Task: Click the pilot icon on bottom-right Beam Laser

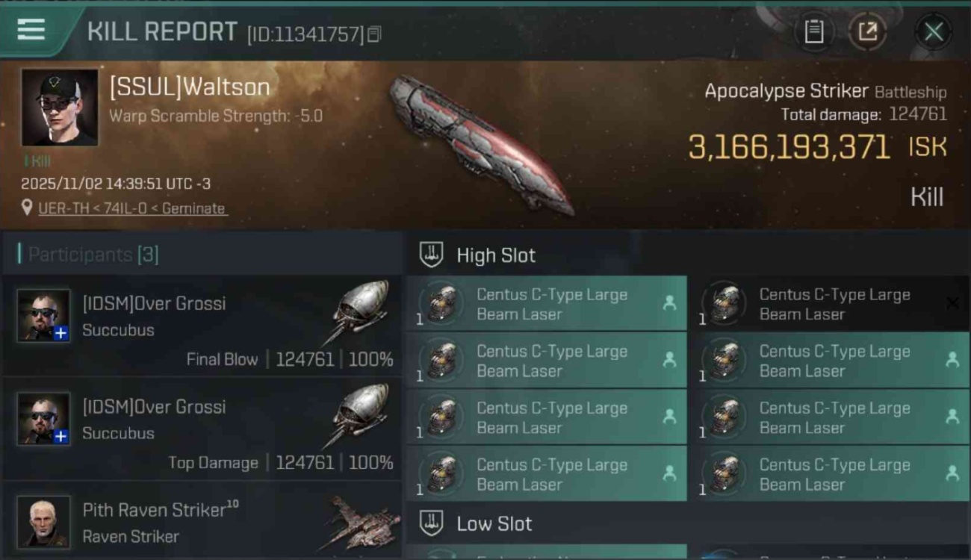Action: pos(952,473)
